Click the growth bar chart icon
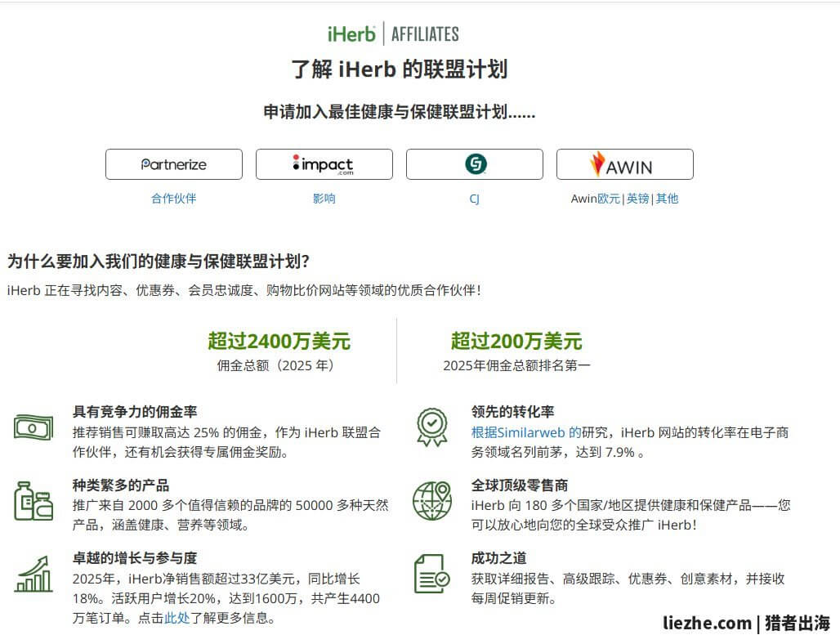 [34, 574]
